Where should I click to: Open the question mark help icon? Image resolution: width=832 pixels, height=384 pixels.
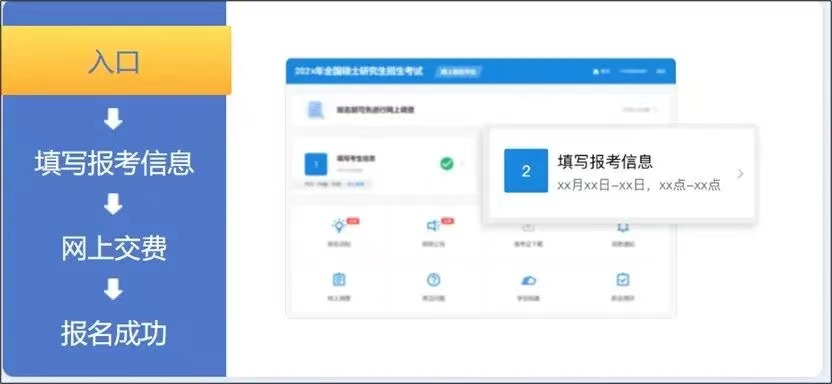(x=434, y=280)
